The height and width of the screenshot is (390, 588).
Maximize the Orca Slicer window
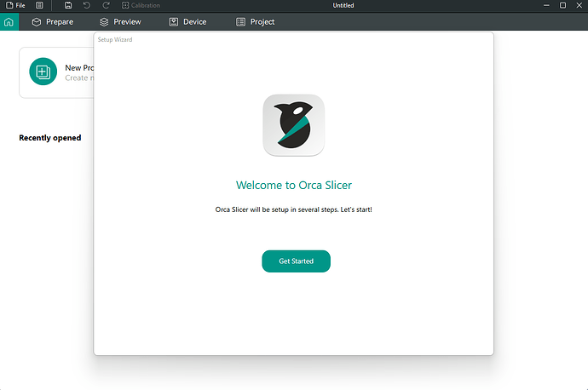pos(562,5)
